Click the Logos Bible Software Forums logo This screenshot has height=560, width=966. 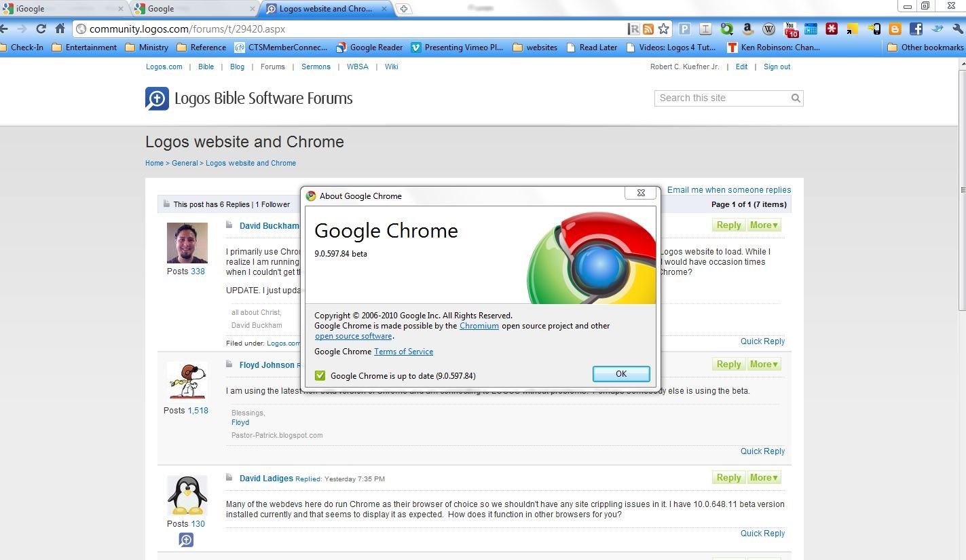pyautogui.click(x=249, y=98)
